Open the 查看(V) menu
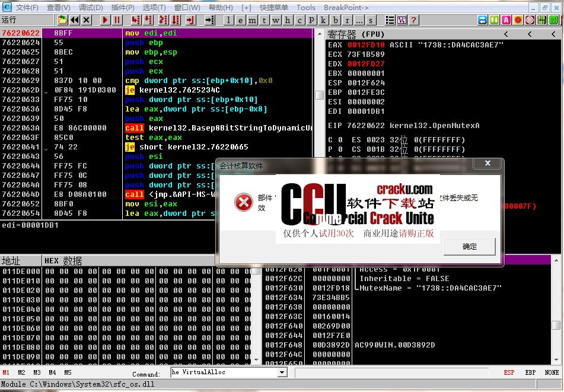 (x=59, y=8)
